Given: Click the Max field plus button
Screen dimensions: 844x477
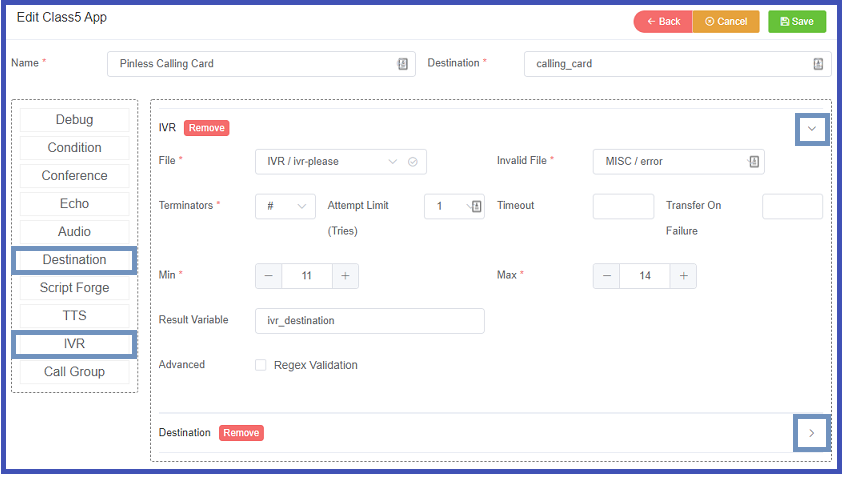Looking at the screenshot, I should 683,276.
